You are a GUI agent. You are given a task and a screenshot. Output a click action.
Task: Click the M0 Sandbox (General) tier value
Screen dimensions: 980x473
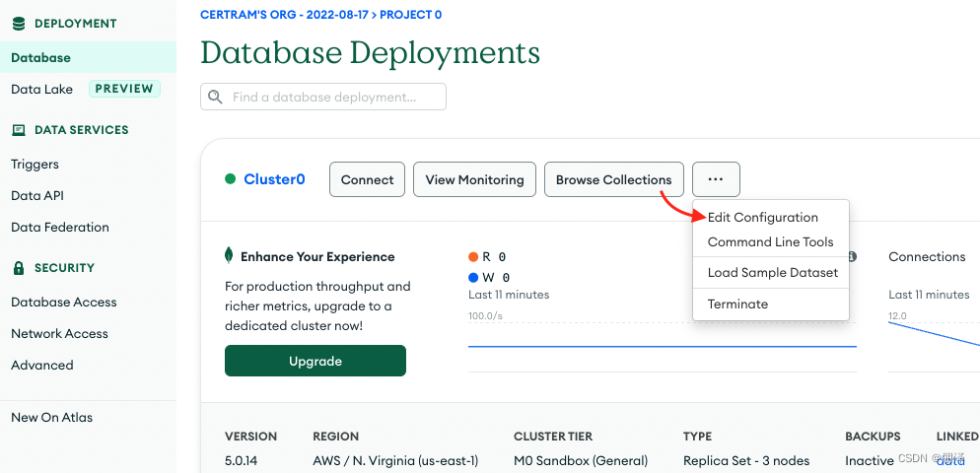[581, 461]
